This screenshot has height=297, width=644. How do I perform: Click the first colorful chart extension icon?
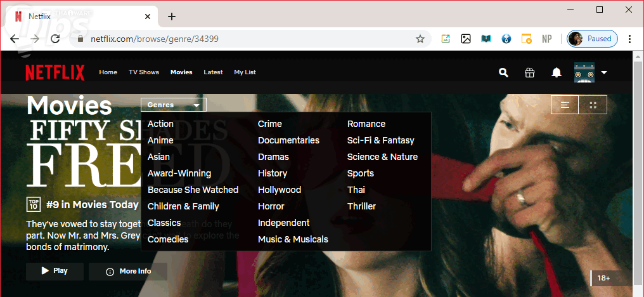pos(446,39)
